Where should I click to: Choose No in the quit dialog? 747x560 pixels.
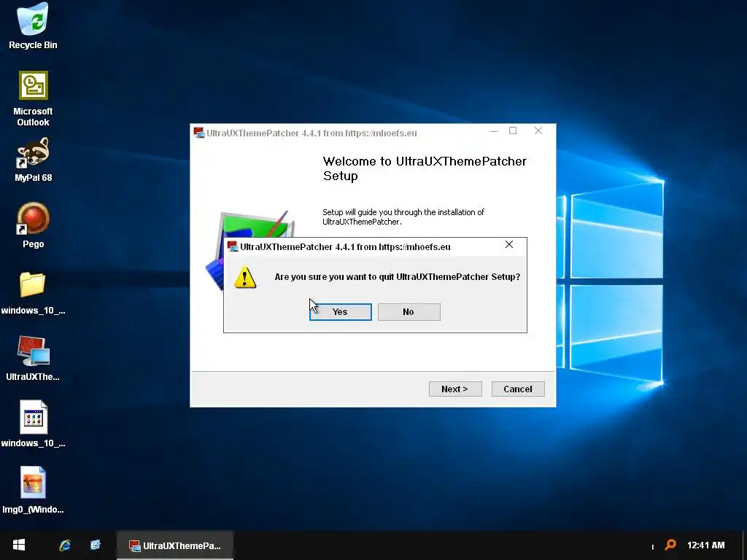coord(409,312)
